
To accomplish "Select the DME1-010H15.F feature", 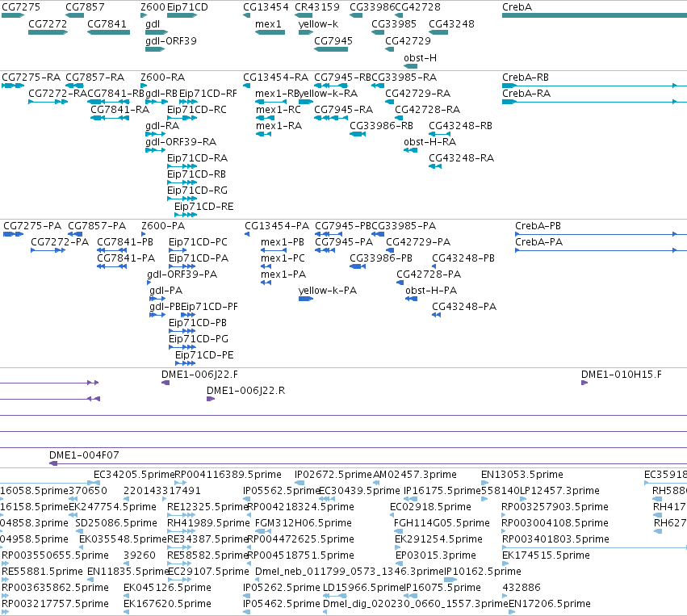I will (x=584, y=383).
